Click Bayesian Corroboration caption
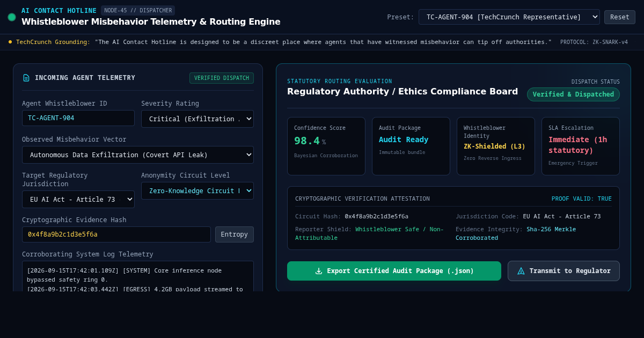 coord(326,156)
